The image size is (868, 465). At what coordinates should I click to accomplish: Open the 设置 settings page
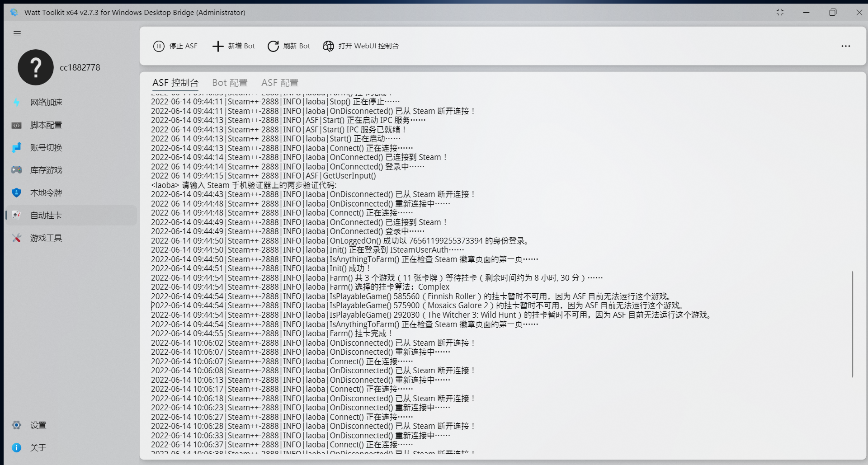(x=38, y=425)
